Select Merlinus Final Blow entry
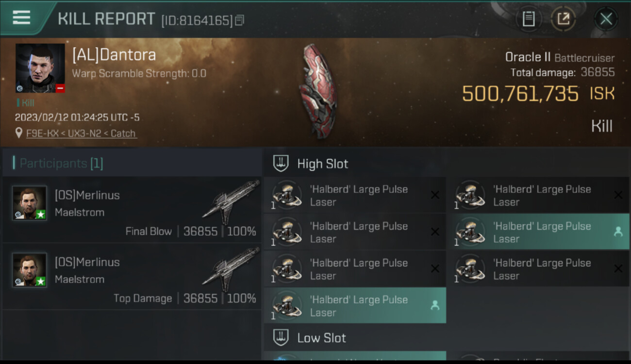The image size is (631, 364). coord(132,210)
